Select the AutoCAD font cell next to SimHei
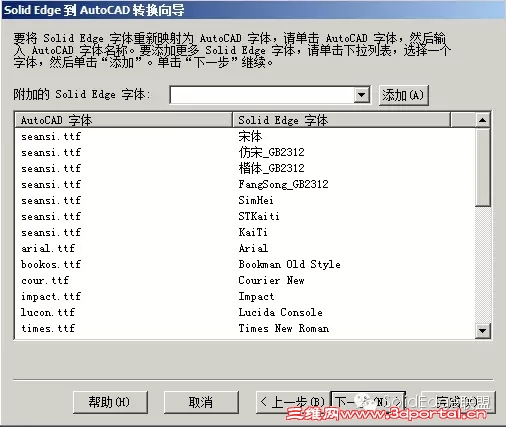This screenshot has width=506, height=427. pyautogui.click(x=51, y=200)
